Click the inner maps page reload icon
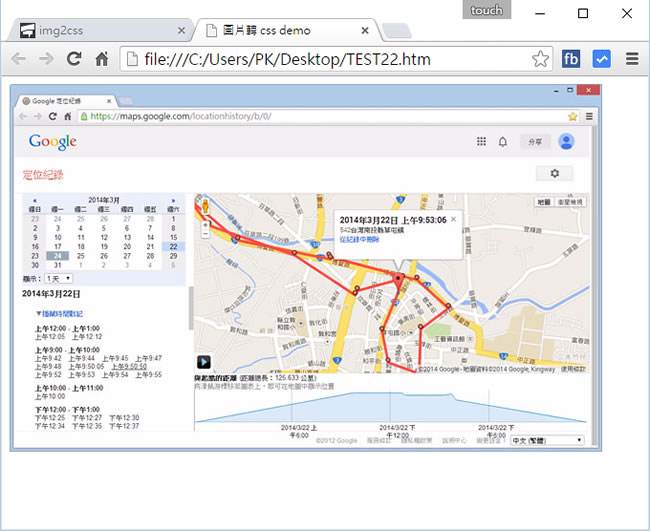This screenshot has width=650, height=532. [x=52, y=117]
